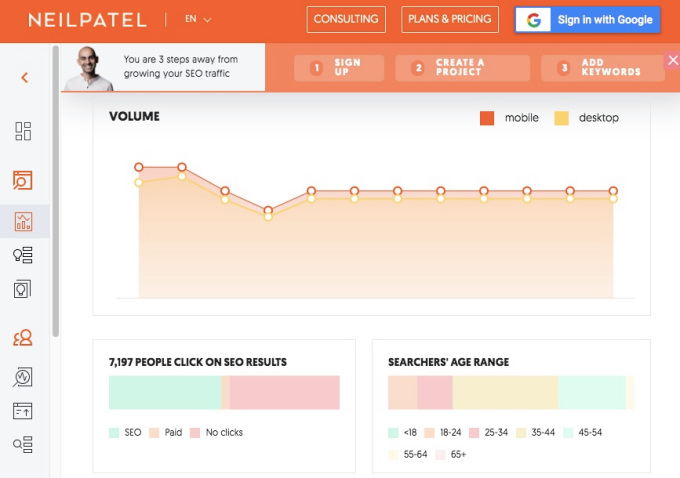The height and width of the screenshot is (478, 680).
Task: Open the orange people/competitors sidebar icon
Action: (x=23, y=337)
